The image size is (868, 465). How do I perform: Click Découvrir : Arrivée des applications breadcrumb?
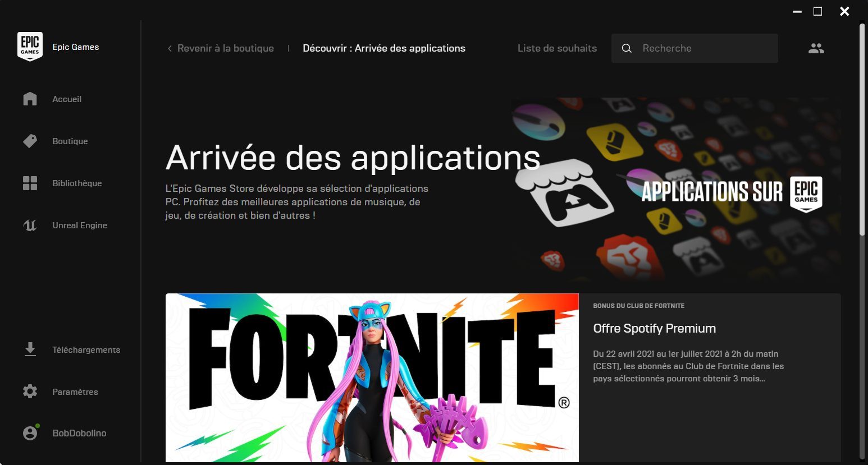(384, 48)
